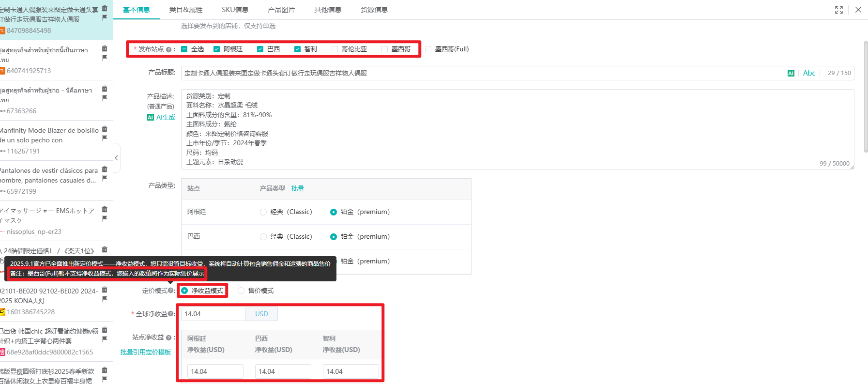Click the 巴西 净收益 input field
Screen dimensions: 868x384
coord(283,371)
